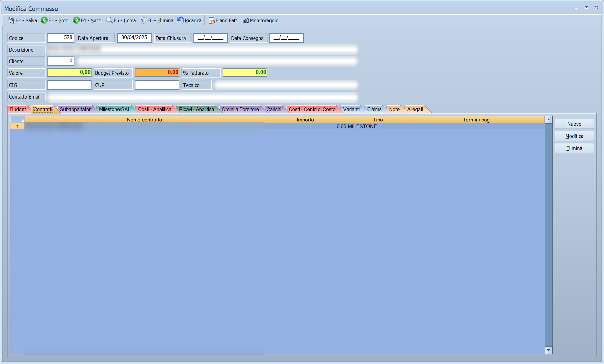
Task: Select the MILESTONE cell in row 1
Action: click(378, 126)
